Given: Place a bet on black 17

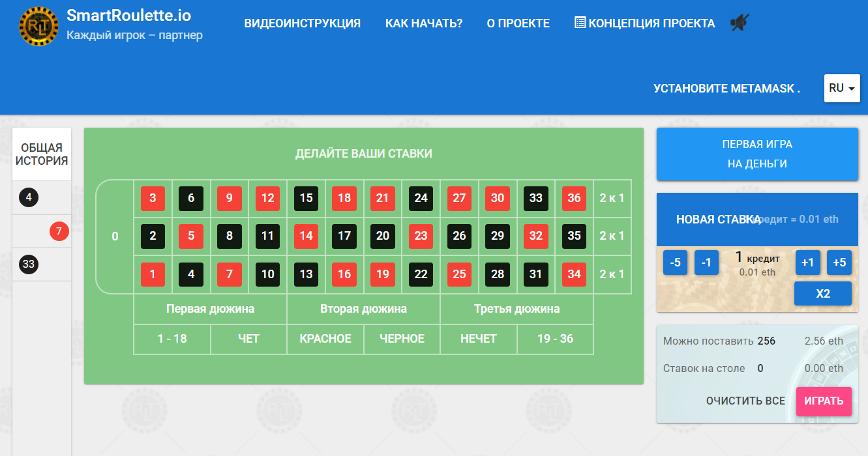Looking at the screenshot, I should [344, 236].
